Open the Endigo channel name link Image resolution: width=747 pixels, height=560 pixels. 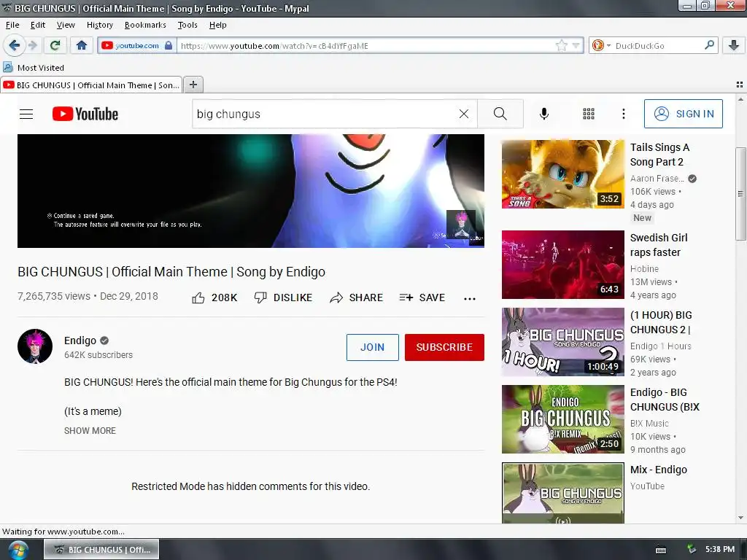[80, 341]
